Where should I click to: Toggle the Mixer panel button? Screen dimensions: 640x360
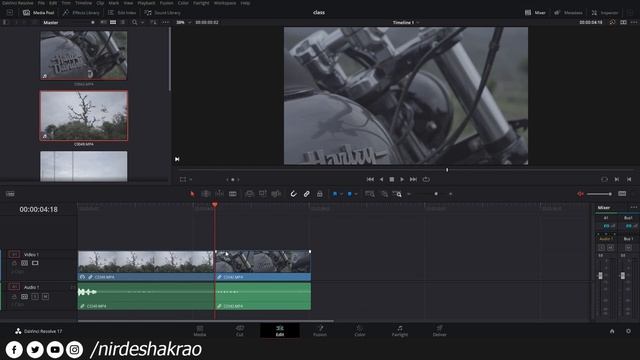point(535,13)
